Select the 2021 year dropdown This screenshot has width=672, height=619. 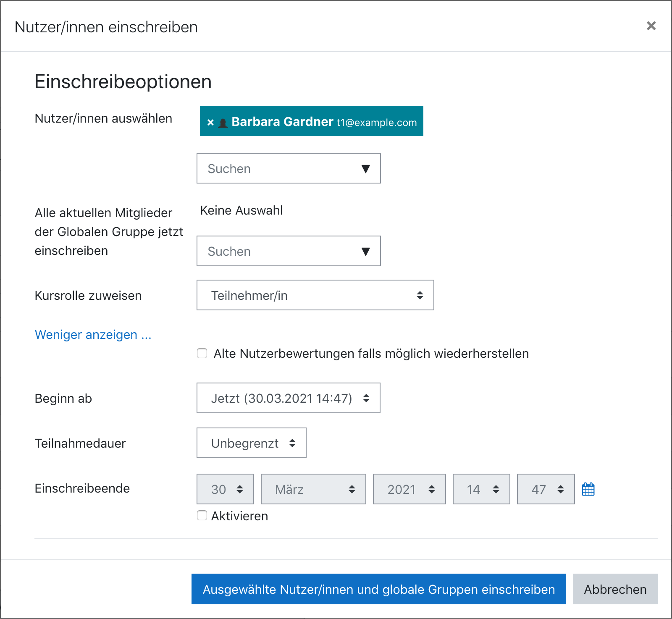tap(409, 489)
